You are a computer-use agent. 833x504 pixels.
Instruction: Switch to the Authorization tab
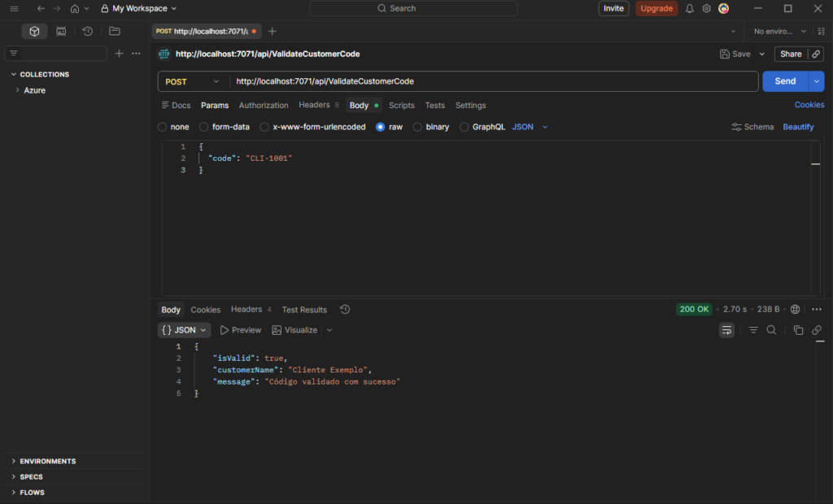point(264,105)
